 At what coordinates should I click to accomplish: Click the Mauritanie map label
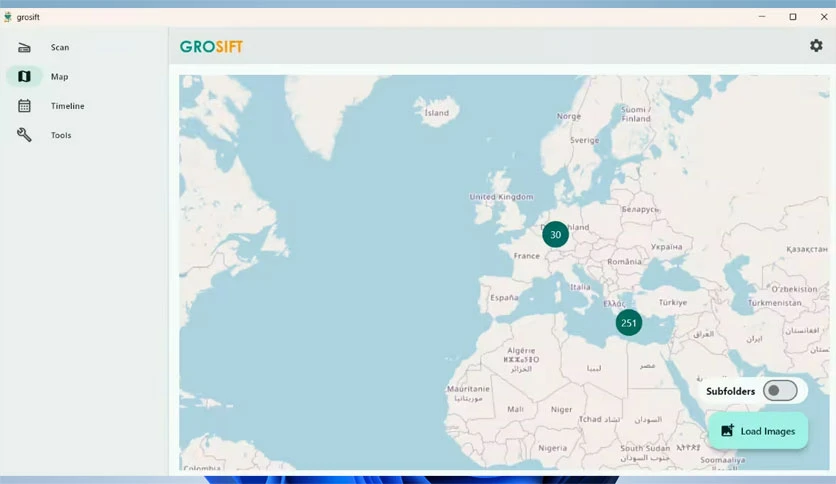coord(468,389)
